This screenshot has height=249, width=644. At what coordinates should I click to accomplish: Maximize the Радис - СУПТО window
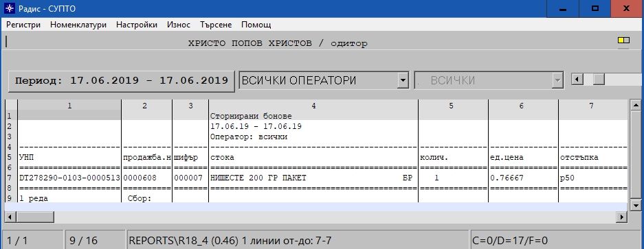pyautogui.click(x=595, y=9)
